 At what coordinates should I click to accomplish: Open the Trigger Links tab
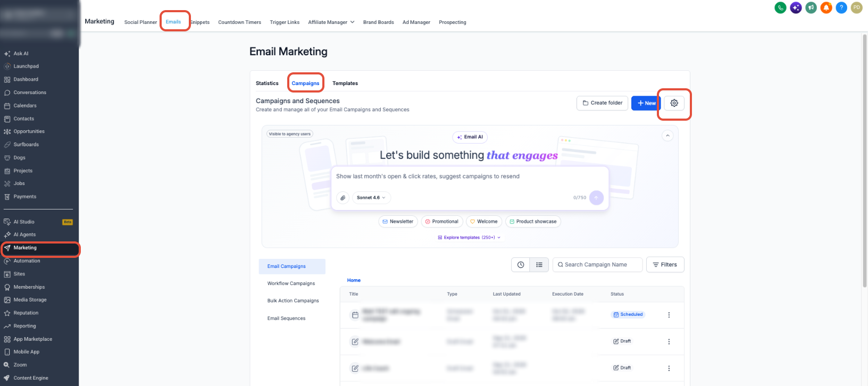(285, 22)
